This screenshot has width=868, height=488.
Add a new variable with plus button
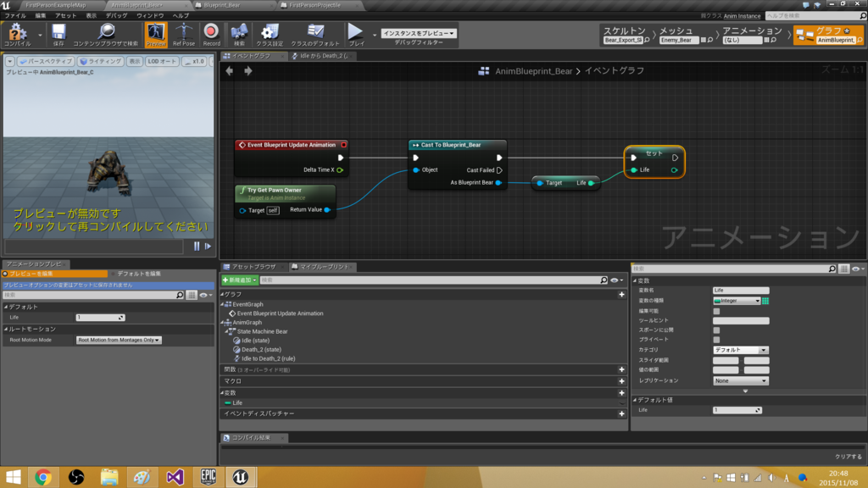click(621, 393)
